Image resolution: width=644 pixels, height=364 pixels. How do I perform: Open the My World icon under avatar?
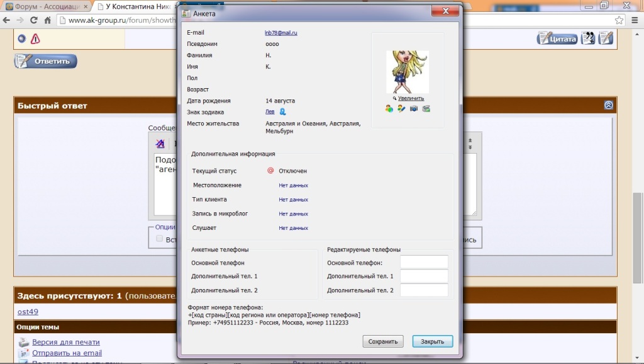(x=389, y=109)
